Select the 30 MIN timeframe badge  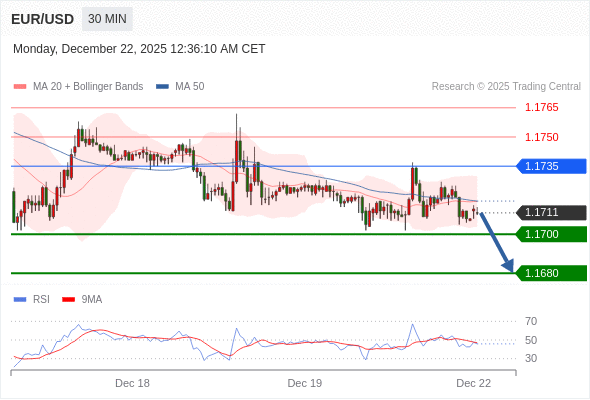coord(107,19)
